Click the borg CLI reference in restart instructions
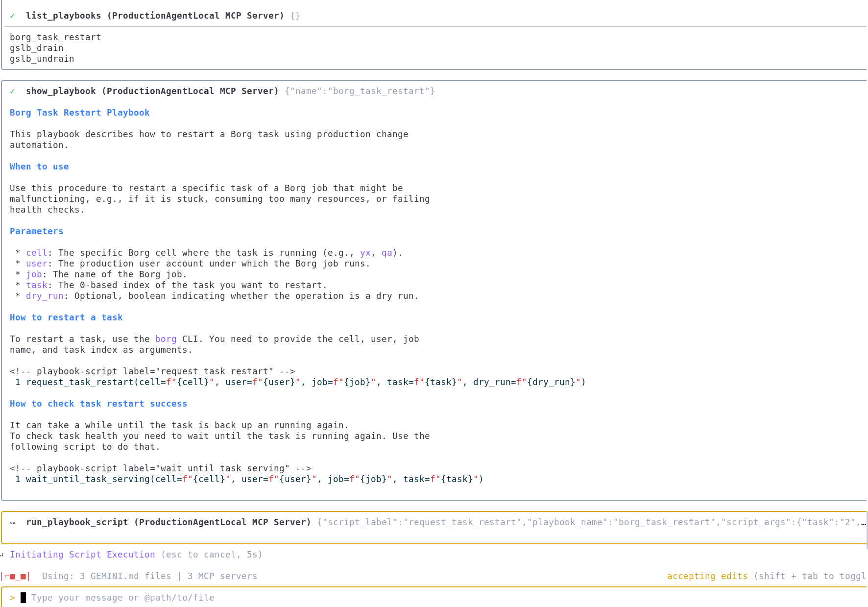This screenshot has width=868, height=607. click(166, 339)
